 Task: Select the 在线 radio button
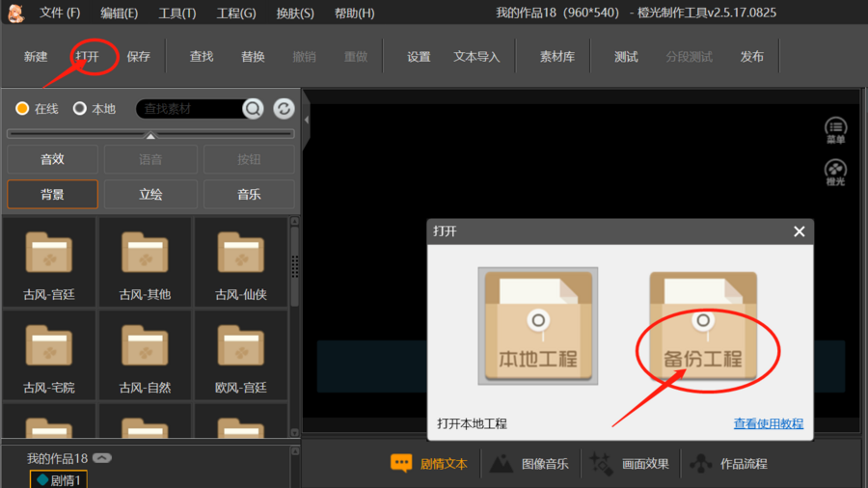tap(22, 109)
